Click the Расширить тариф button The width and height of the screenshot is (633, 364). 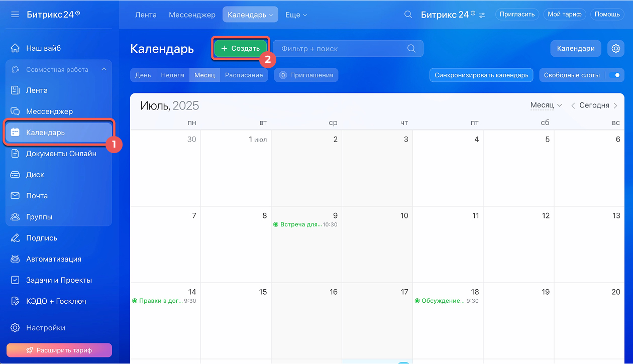[x=59, y=350]
